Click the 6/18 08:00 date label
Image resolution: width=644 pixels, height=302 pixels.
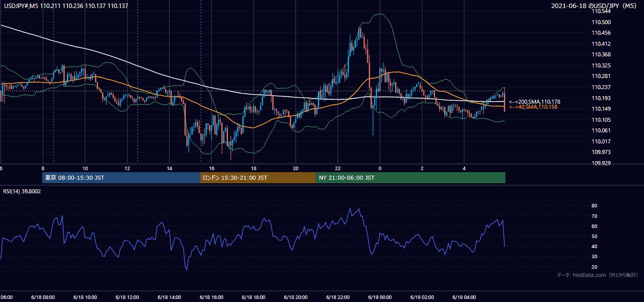(x=42, y=297)
